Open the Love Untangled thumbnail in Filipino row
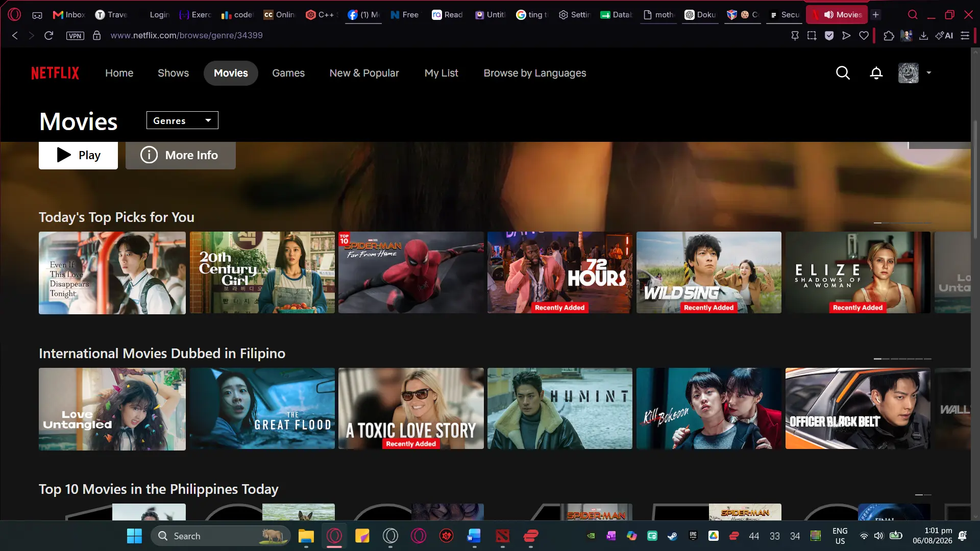980x551 pixels. (x=112, y=409)
